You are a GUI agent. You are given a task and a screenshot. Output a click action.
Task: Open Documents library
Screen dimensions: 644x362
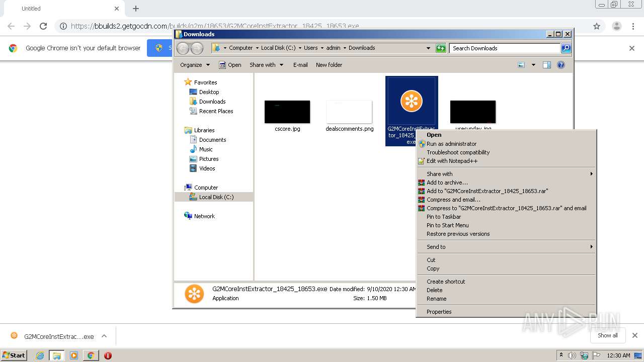[x=208, y=140]
